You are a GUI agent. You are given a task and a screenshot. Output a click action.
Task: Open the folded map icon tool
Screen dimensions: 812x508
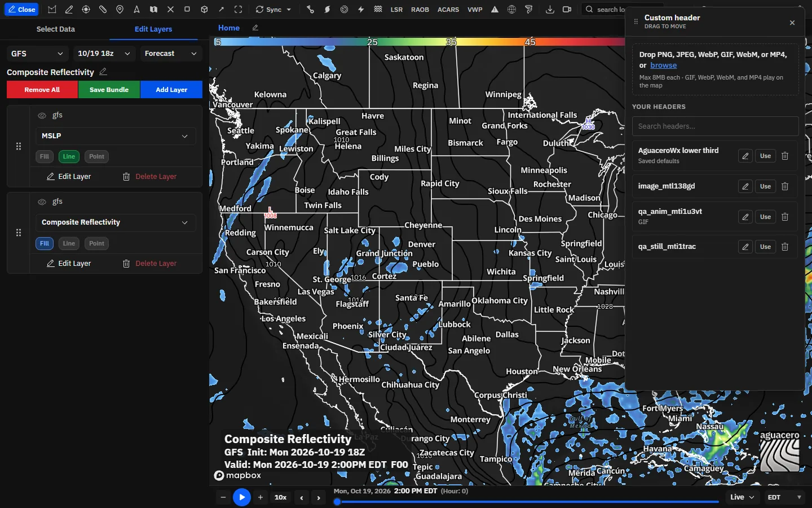point(153,10)
